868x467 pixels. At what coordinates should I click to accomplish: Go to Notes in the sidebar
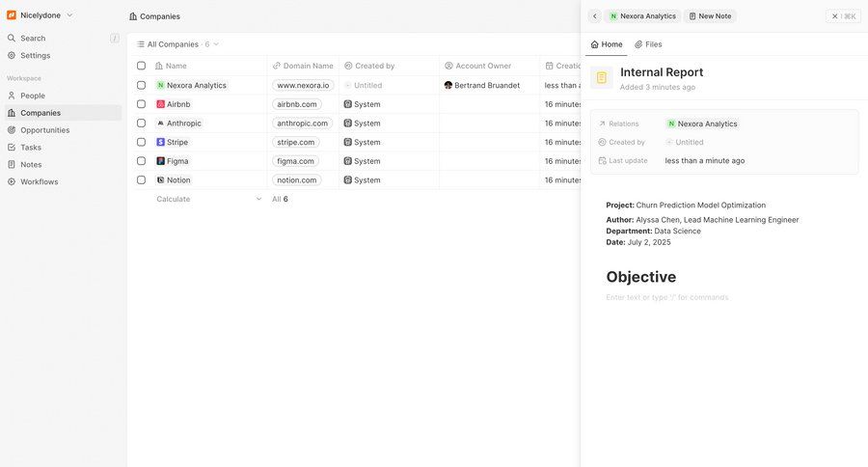(31, 165)
